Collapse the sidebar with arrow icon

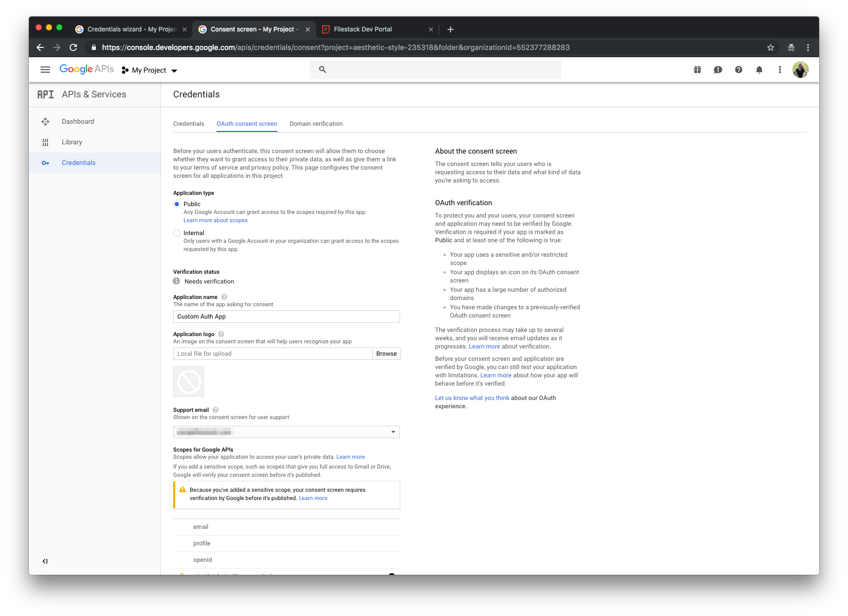pos(45,561)
